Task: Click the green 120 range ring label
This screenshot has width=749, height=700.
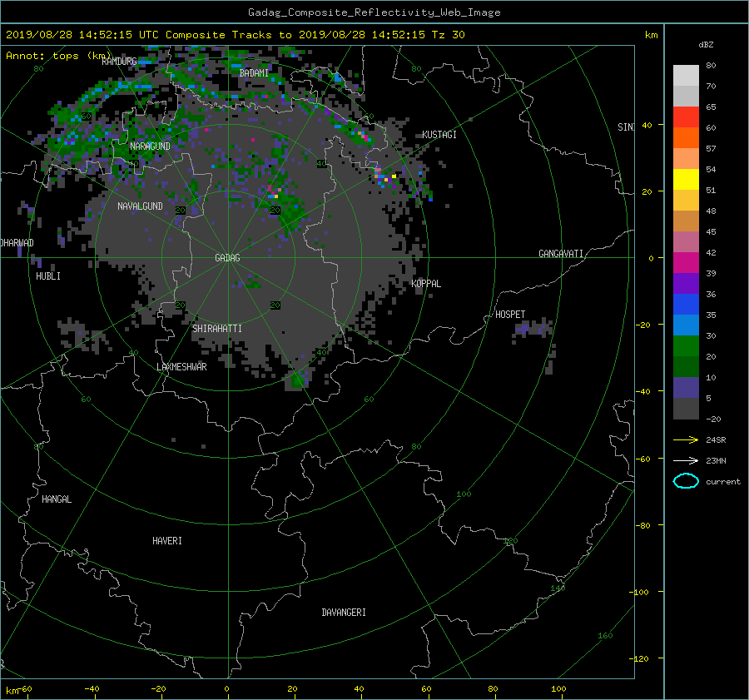Action: 510,541
